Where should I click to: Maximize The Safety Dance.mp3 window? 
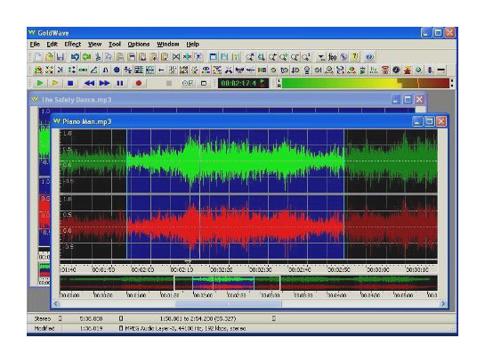click(x=407, y=100)
